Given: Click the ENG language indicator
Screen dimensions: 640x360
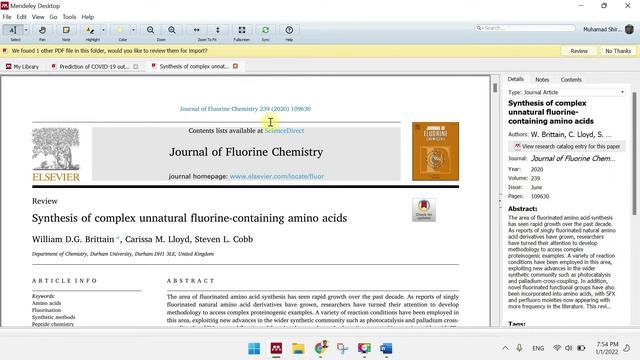Looking at the screenshot, I should (538, 348).
